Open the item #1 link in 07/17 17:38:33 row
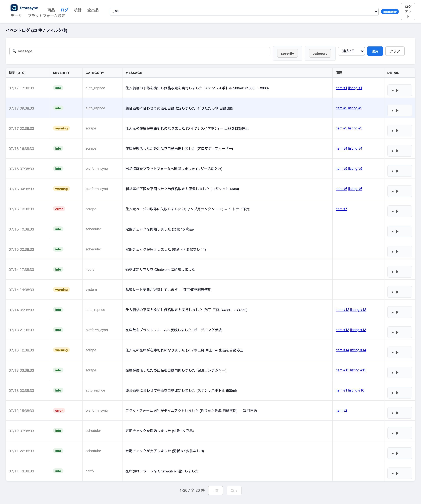 point(341,88)
